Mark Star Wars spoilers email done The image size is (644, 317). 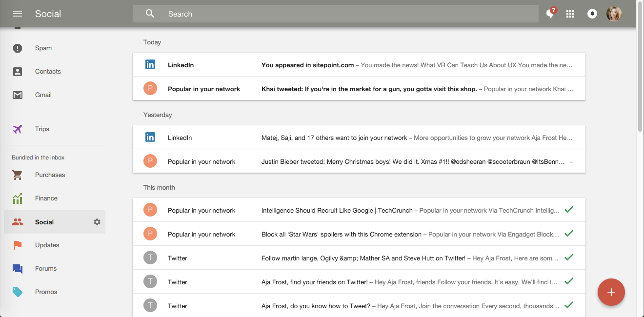coord(568,234)
